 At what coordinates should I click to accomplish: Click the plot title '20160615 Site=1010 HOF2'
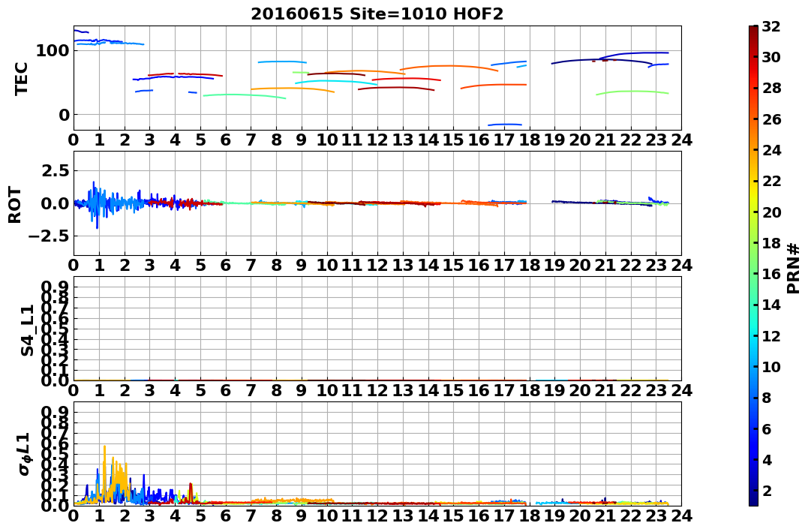click(377, 14)
